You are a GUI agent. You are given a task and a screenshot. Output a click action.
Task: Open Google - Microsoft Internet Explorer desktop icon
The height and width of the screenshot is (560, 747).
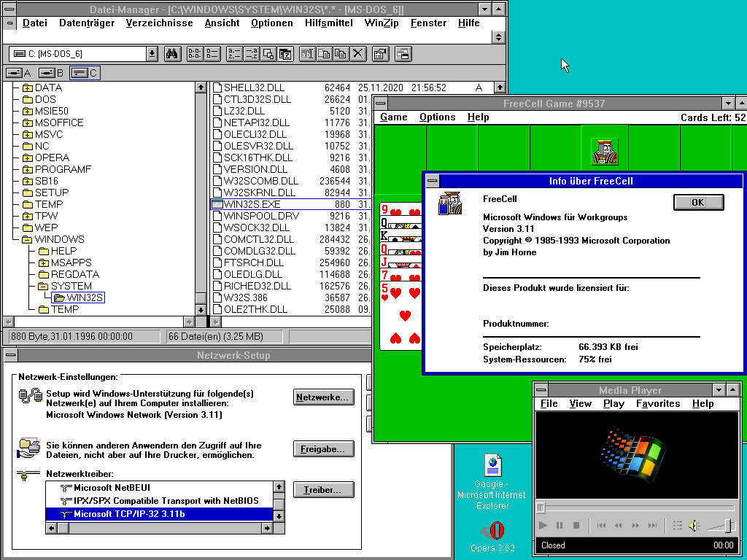492,465
